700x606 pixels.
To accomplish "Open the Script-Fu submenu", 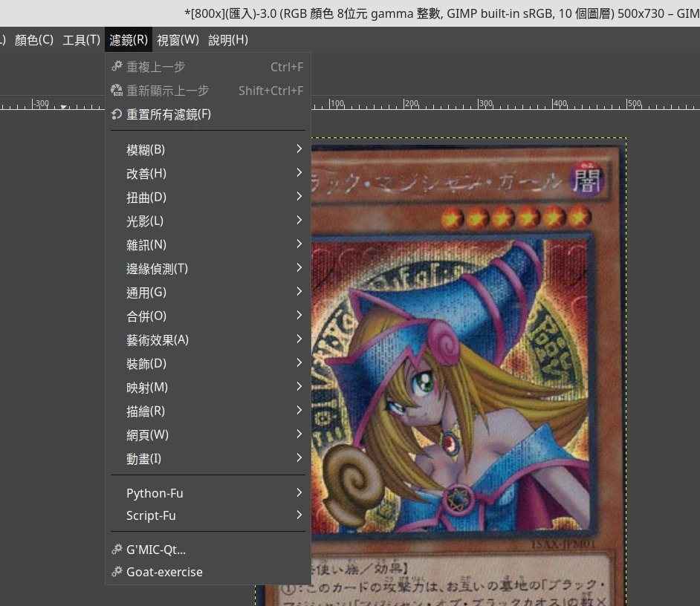I will pos(151,515).
